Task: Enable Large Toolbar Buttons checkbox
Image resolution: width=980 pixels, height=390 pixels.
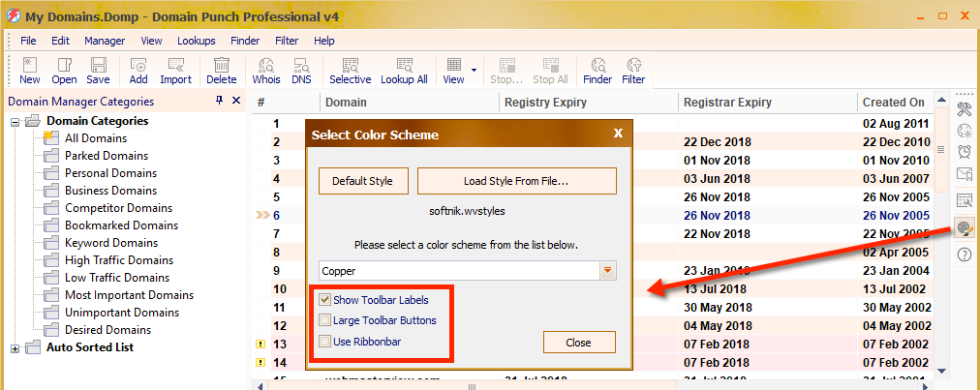Action: 324,320
